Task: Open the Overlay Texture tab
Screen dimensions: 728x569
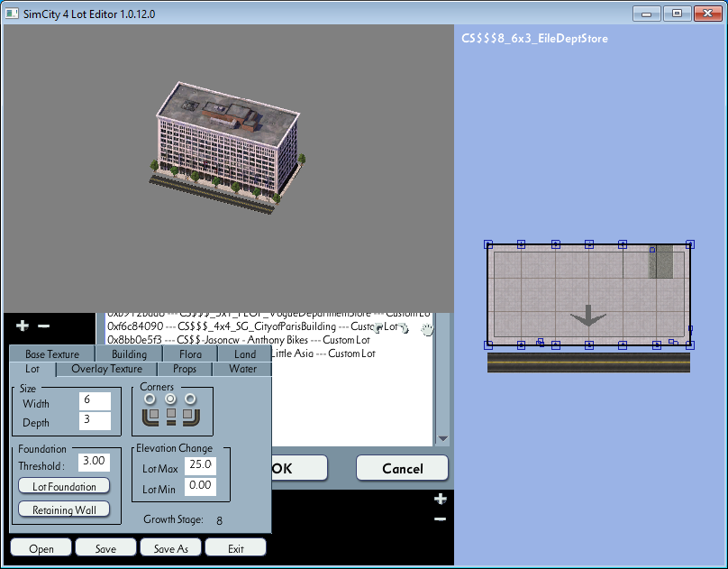Action: pos(107,369)
